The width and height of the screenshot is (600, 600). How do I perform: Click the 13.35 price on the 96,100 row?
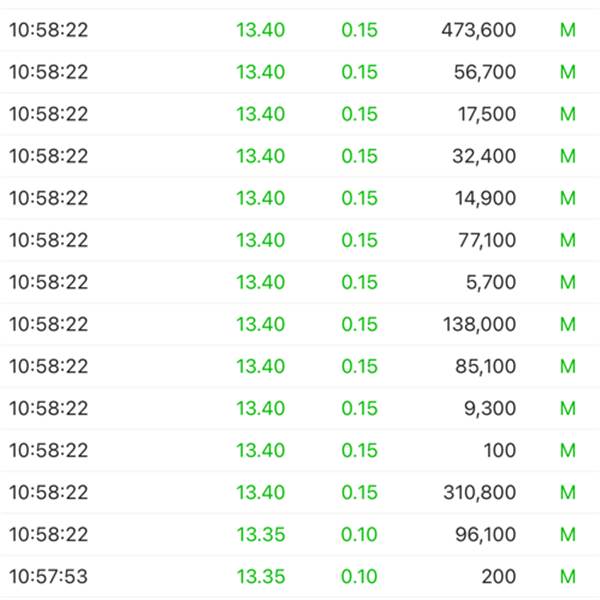pos(261,535)
